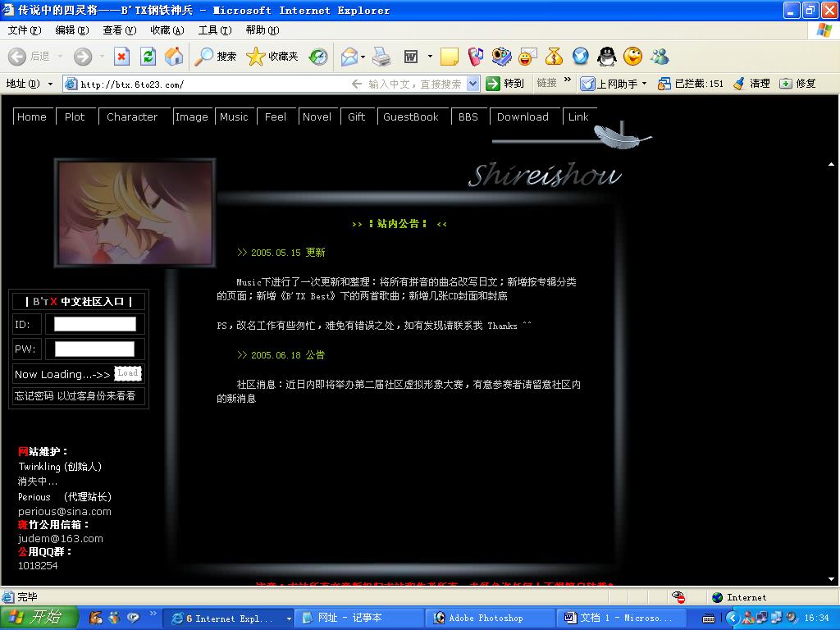
Task: Open the Image gallery tab
Action: (192, 116)
